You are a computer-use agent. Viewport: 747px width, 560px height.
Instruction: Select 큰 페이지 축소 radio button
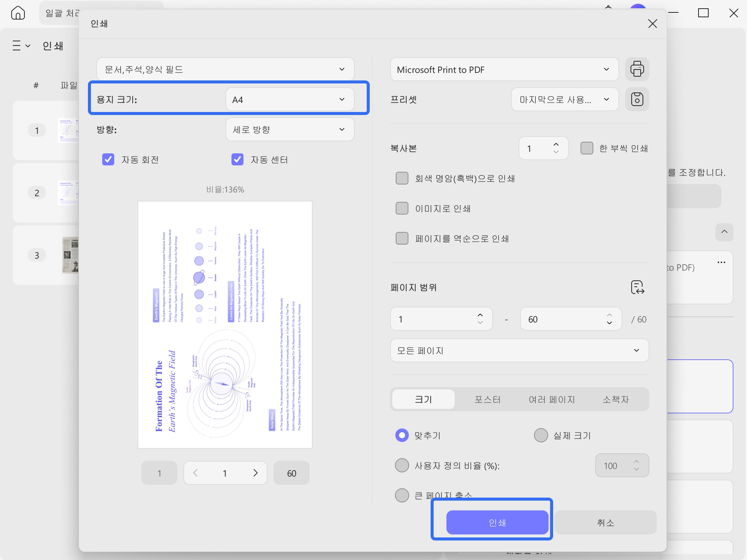pos(402,495)
